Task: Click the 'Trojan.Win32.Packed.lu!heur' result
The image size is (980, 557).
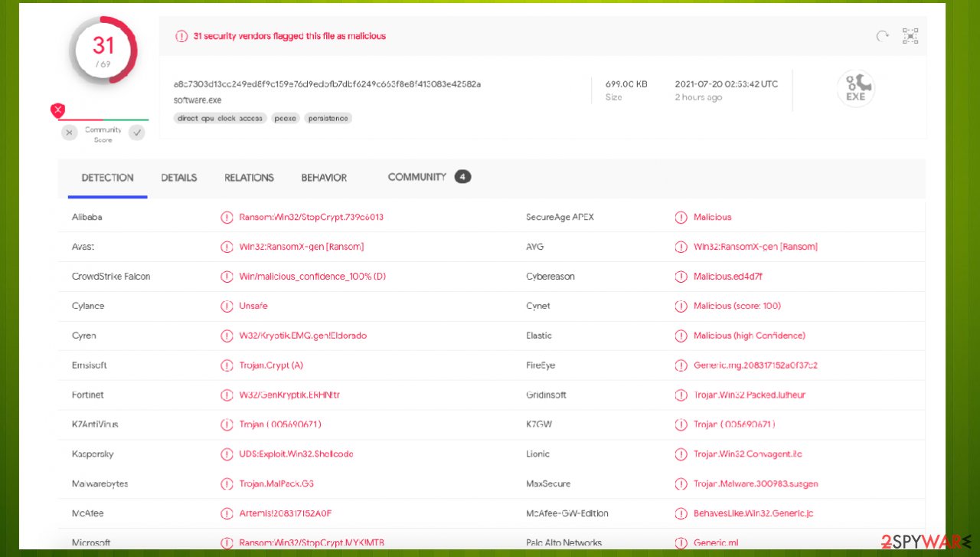Action: tap(750, 395)
